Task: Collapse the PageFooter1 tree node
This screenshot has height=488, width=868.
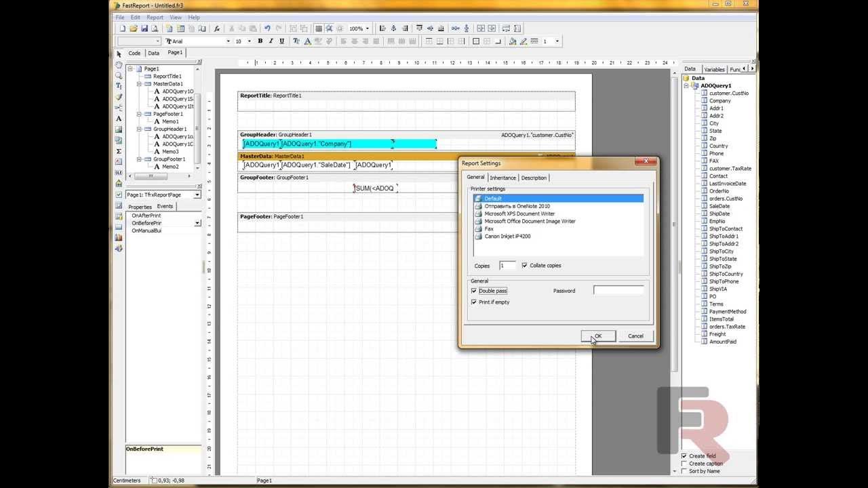Action: pyautogui.click(x=139, y=114)
